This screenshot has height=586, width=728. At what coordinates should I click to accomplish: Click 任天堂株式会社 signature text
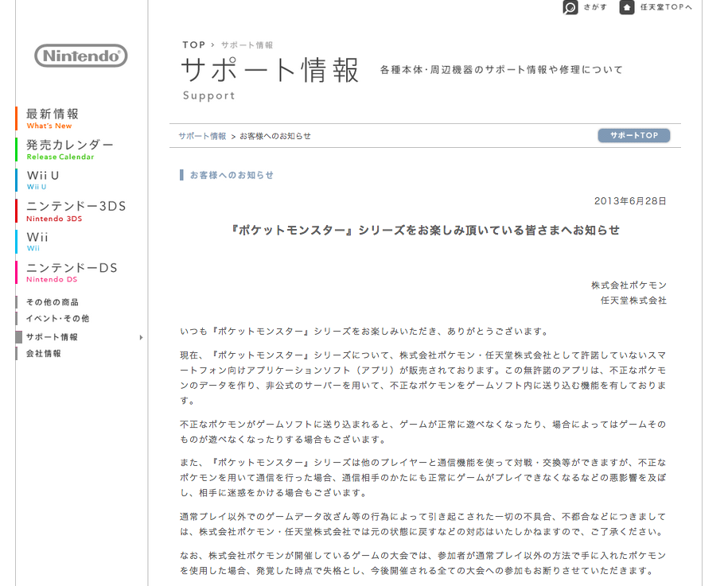[633, 301]
